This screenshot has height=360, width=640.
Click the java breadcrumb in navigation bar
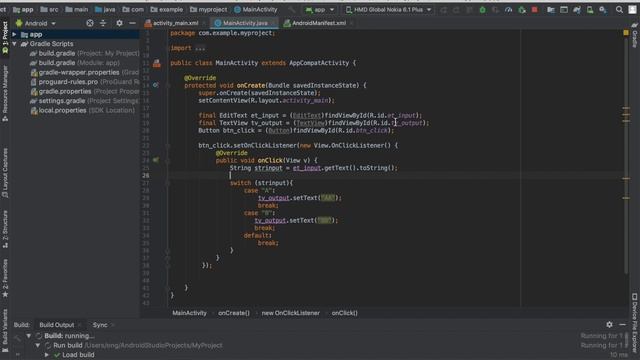click(x=105, y=9)
